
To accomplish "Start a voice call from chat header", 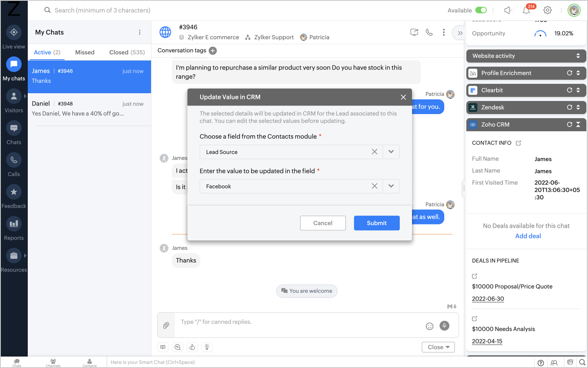I will 429,32.
